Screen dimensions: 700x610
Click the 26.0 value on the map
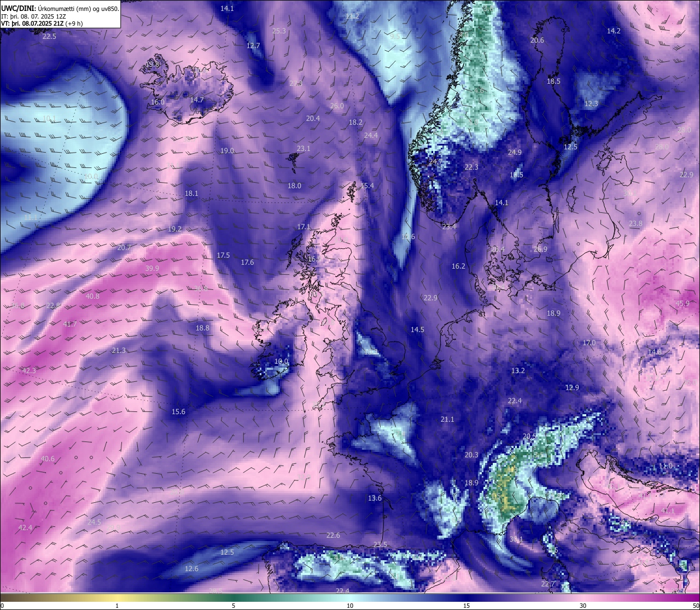click(337, 106)
